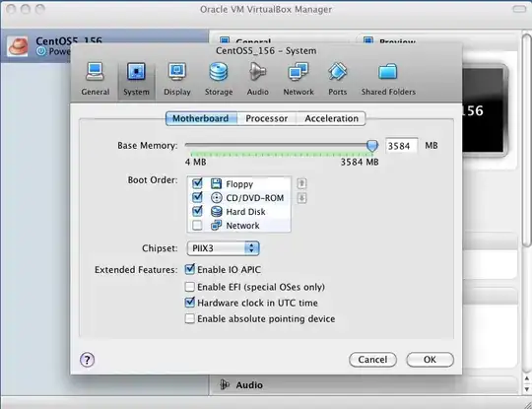Toggle Enable IO APIC checkbox
This screenshot has width=532, height=409.
point(190,269)
